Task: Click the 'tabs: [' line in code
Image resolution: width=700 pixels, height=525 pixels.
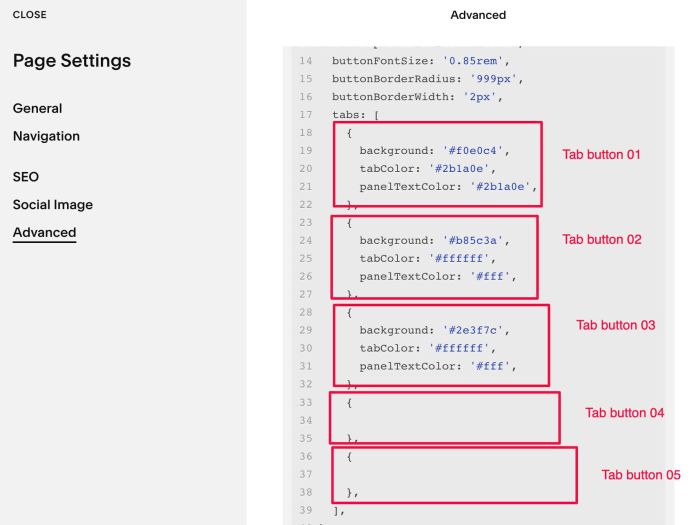Action: coord(355,115)
